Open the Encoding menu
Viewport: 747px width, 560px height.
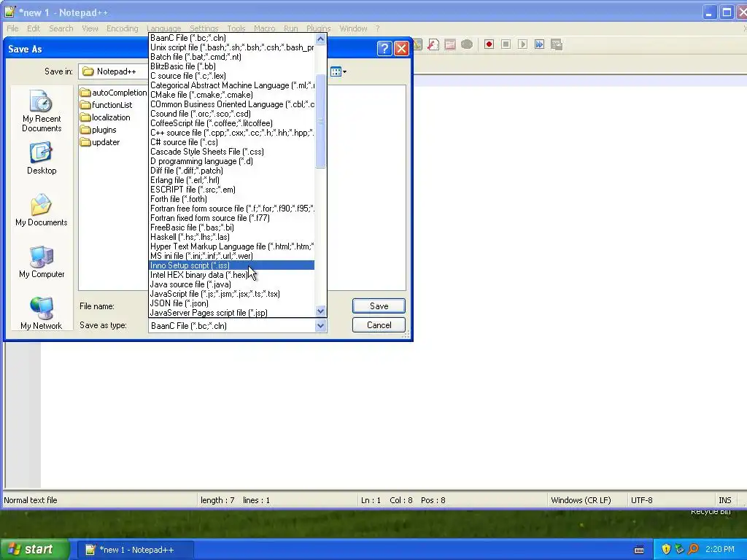123,28
